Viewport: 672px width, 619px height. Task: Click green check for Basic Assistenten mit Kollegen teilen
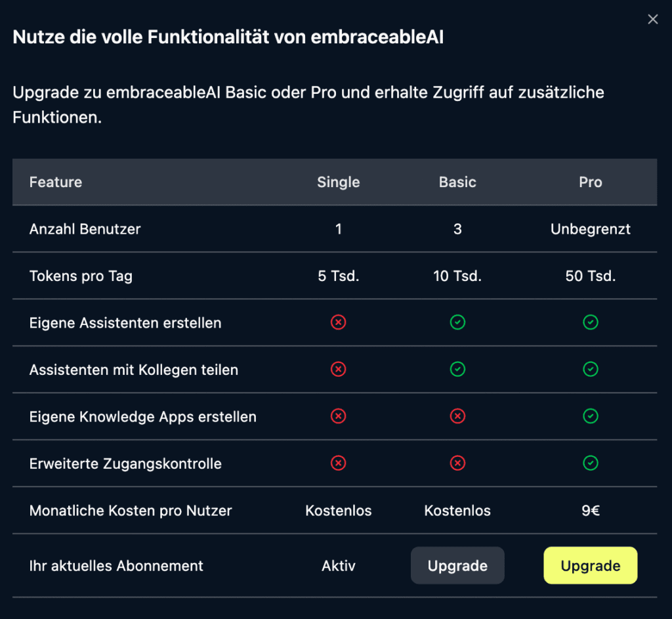[x=457, y=370]
